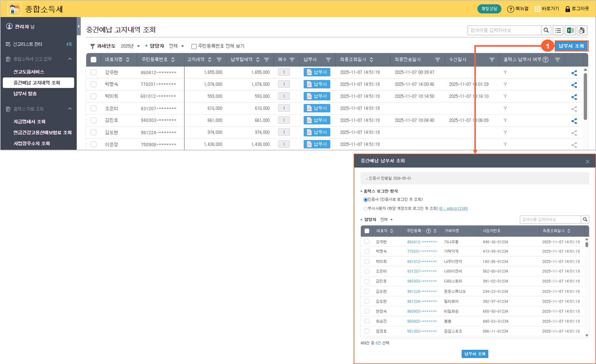
Task: Click the search magnifier icon in header
Action: [x=546, y=30]
